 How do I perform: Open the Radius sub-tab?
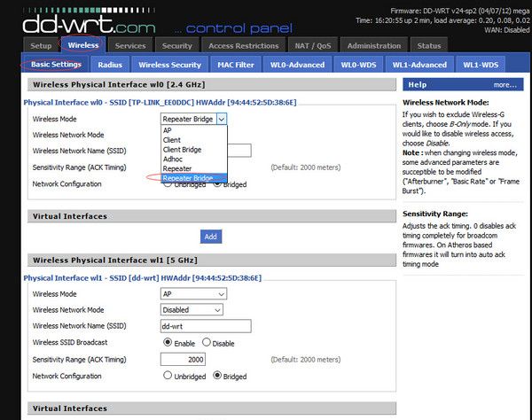[x=110, y=65]
